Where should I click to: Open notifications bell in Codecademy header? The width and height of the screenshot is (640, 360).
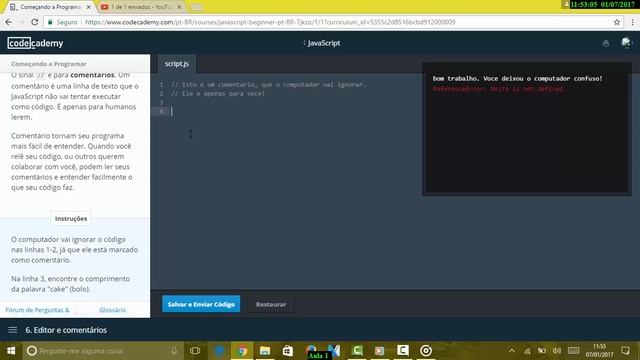606,43
